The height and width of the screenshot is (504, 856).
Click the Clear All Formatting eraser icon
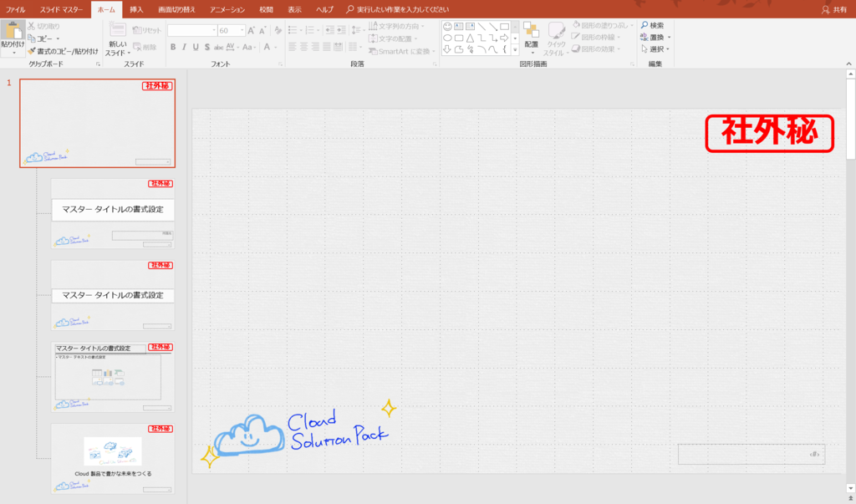(278, 30)
